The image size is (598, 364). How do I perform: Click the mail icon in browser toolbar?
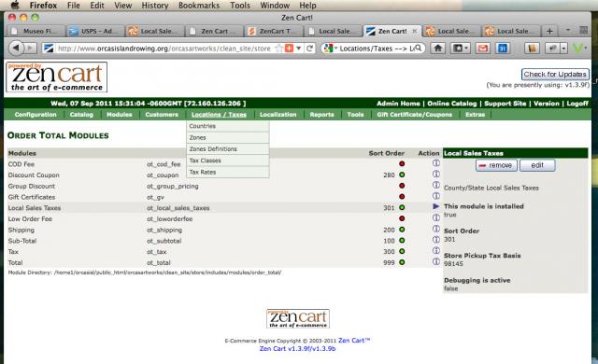[x=482, y=49]
